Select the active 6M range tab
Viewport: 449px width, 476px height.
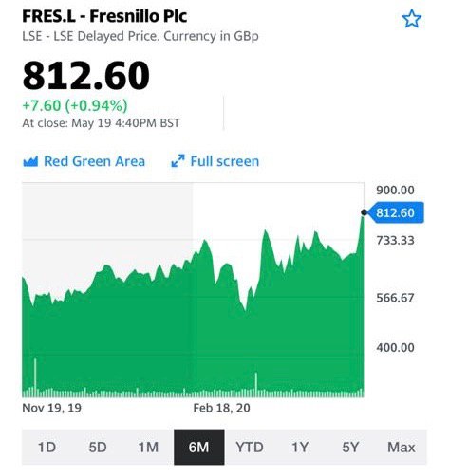click(x=199, y=448)
